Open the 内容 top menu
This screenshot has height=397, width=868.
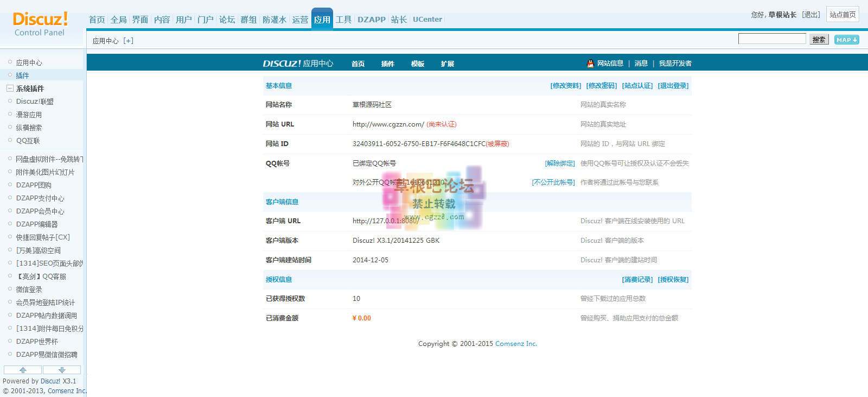pyautogui.click(x=162, y=20)
